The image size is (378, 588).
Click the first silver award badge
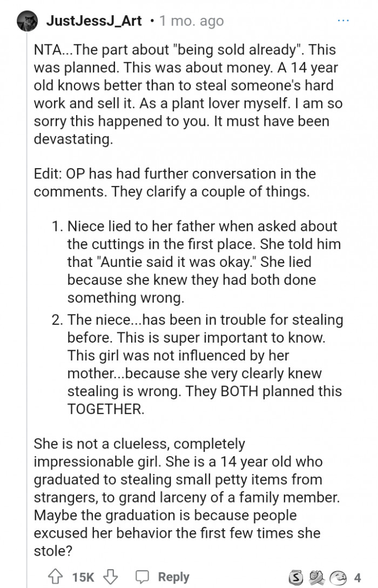point(295,577)
